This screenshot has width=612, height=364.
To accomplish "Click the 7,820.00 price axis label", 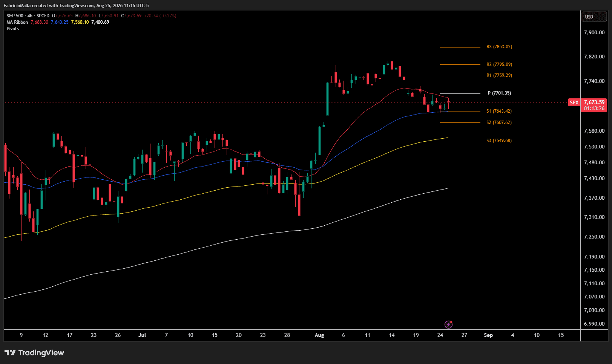I will tap(594, 57).
